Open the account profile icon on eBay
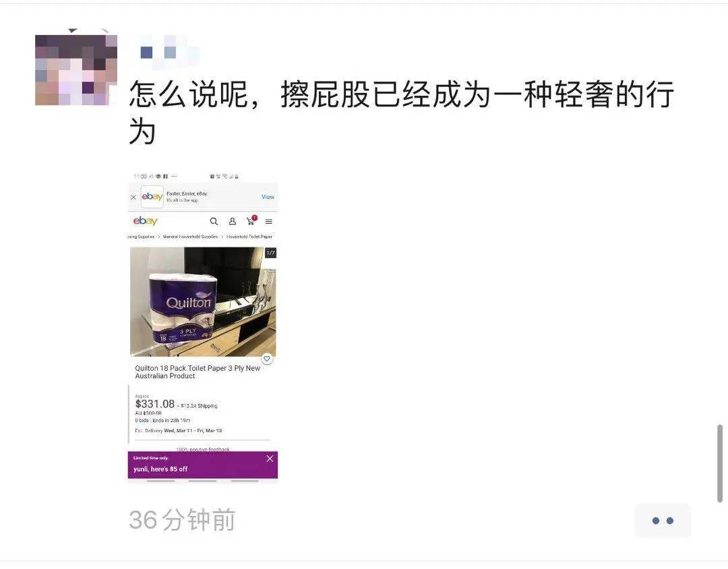The width and height of the screenshot is (728, 569). coord(232,222)
